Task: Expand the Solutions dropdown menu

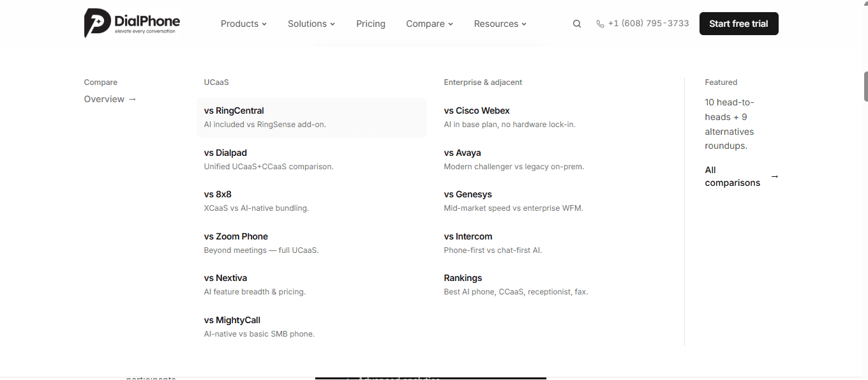Action: pos(311,24)
